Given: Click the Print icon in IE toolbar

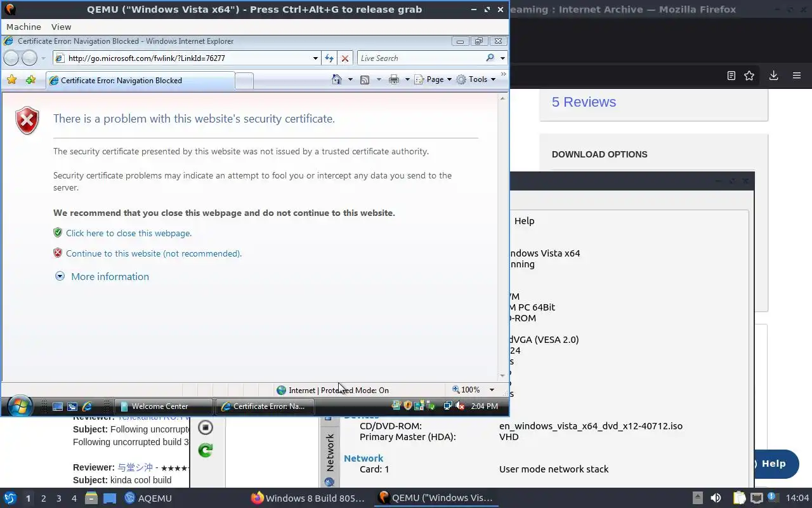Looking at the screenshot, I should [x=394, y=79].
